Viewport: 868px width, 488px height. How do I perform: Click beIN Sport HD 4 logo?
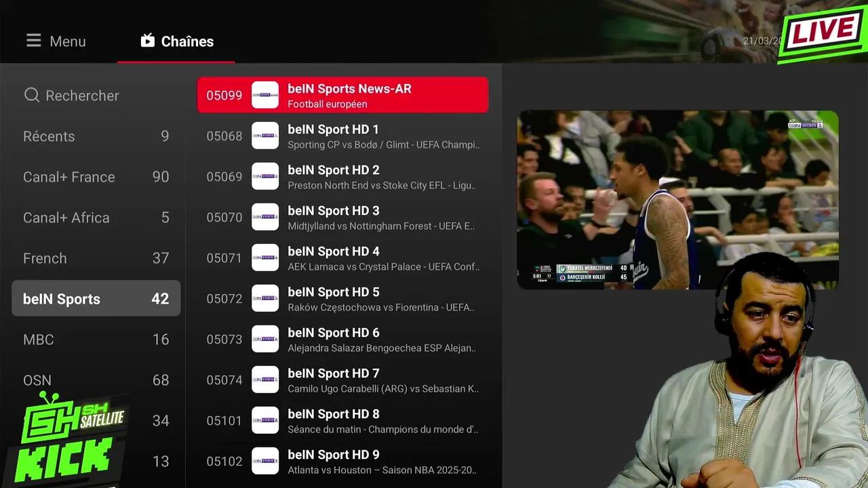click(265, 258)
